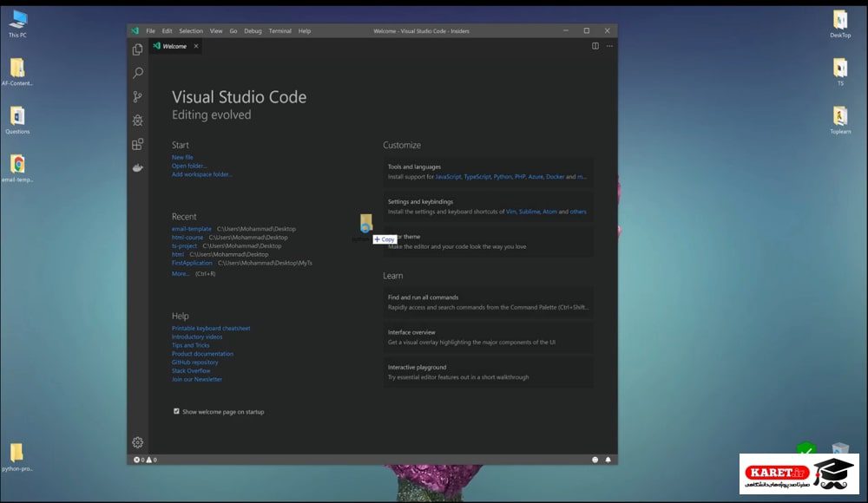The height and width of the screenshot is (503, 868).
Task: Open the Docker view (whale icon)
Action: [138, 167]
